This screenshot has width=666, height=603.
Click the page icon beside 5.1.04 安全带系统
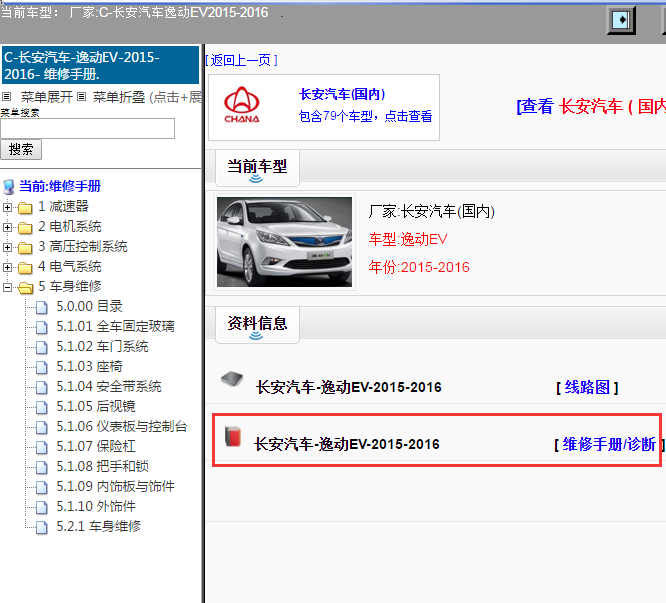(42, 387)
